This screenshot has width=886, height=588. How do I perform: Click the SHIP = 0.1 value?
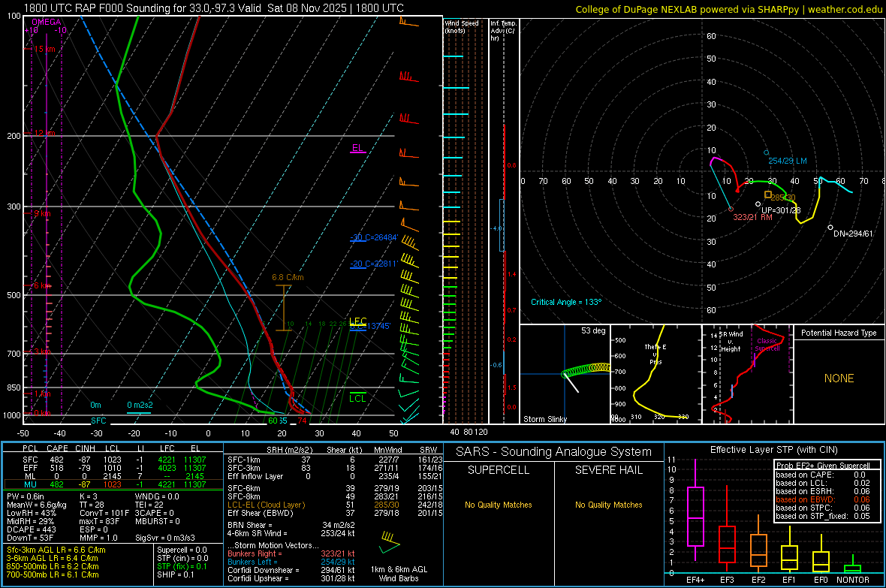(176, 574)
